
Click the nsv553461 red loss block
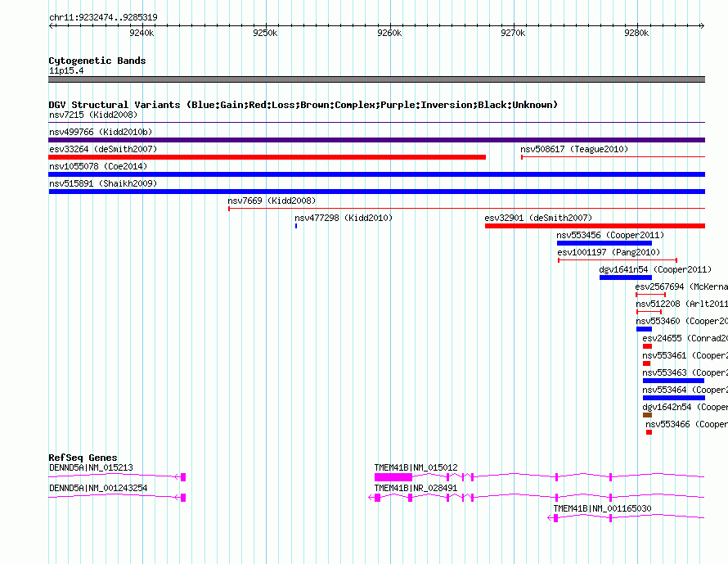[x=646, y=363]
